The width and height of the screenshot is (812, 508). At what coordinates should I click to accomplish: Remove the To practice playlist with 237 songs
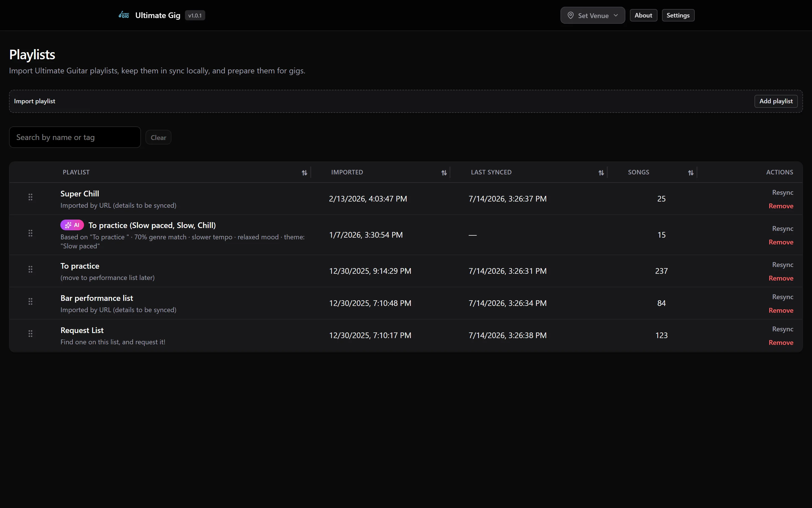pos(781,278)
